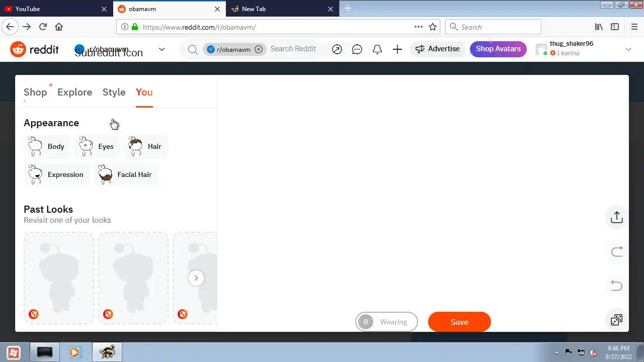The width and height of the screenshot is (644, 362).
Task: Click the browser back button
Action: [10, 27]
